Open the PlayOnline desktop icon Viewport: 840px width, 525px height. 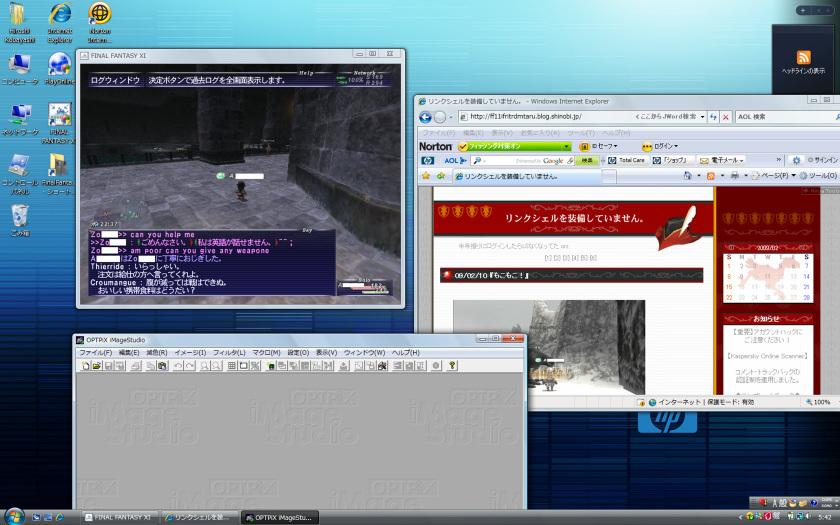pos(59,69)
